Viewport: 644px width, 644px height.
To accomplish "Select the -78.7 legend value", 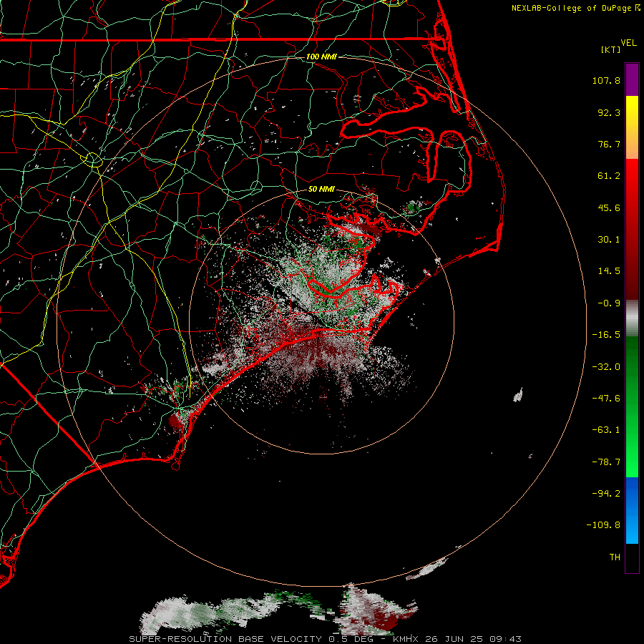I will [x=606, y=462].
